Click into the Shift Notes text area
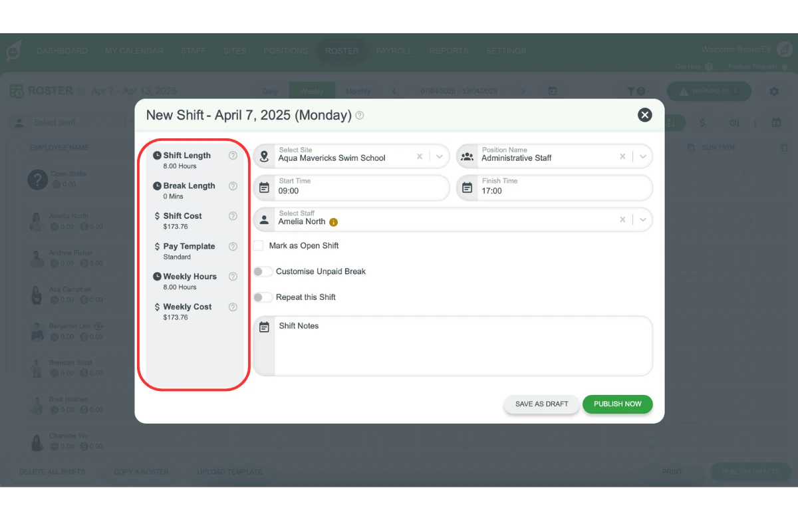The height and width of the screenshot is (532, 798). click(463, 346)
